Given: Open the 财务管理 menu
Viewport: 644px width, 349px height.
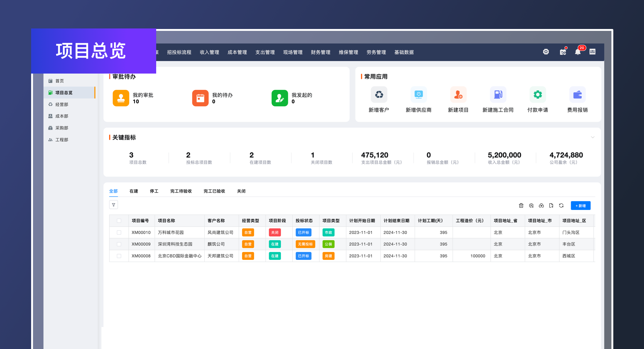Looking at the screenshot, I should (x=320, y=52).
